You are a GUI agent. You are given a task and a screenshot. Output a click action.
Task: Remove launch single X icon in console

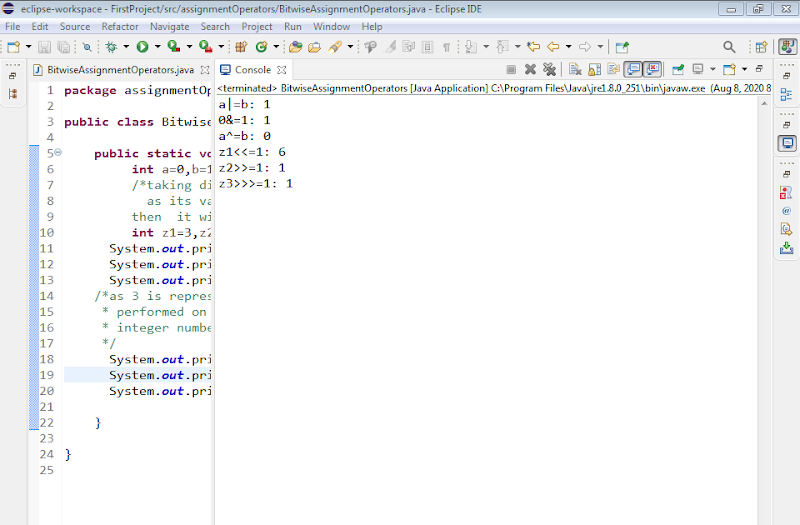(531, 69)
